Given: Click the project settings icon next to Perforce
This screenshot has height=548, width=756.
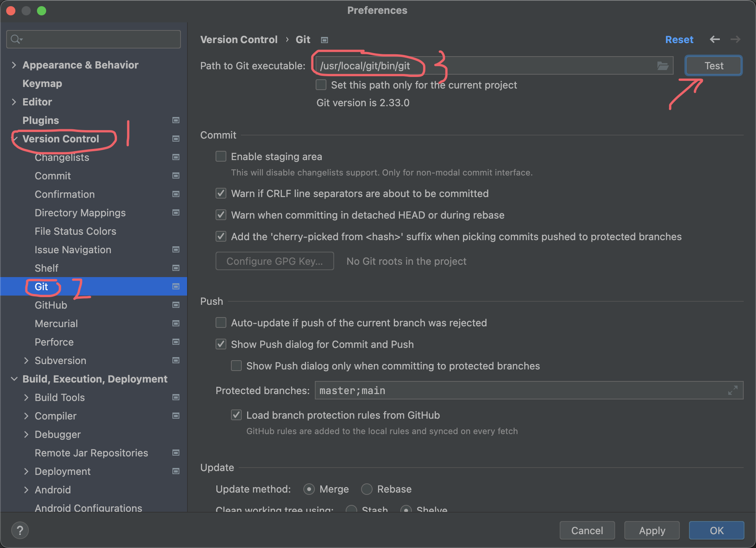Looking at the screenshot, I should pos(176,342).
